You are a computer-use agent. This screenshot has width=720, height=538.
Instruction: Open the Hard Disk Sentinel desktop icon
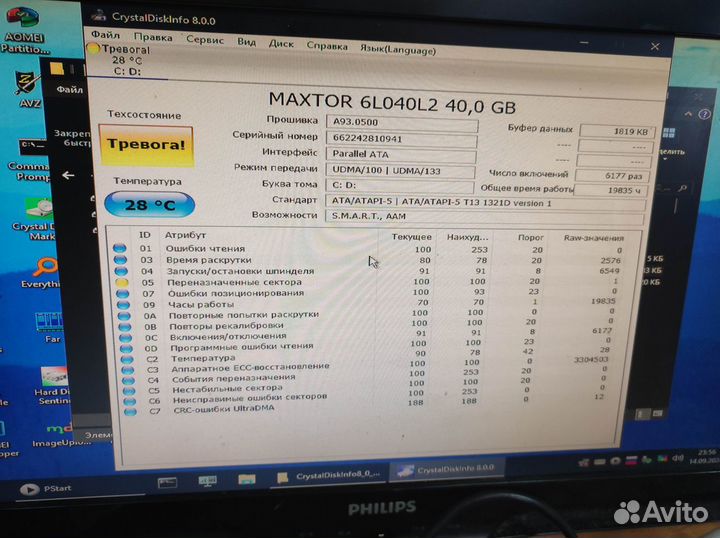(51, 386)
